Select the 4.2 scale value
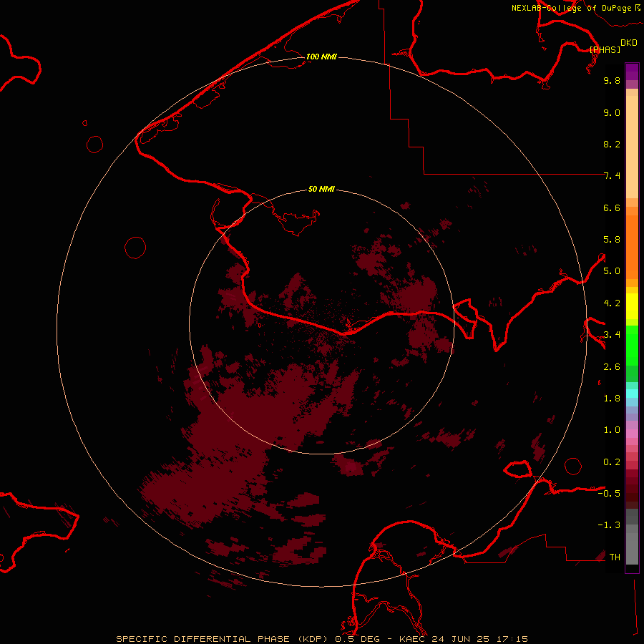Viewport: 644px width, 644px height. (612, 303)
